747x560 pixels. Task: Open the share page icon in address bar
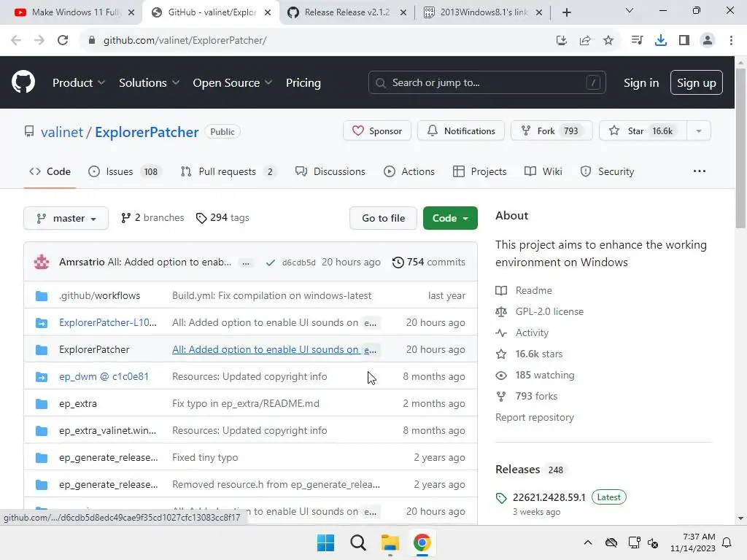[x=585, y=41]
